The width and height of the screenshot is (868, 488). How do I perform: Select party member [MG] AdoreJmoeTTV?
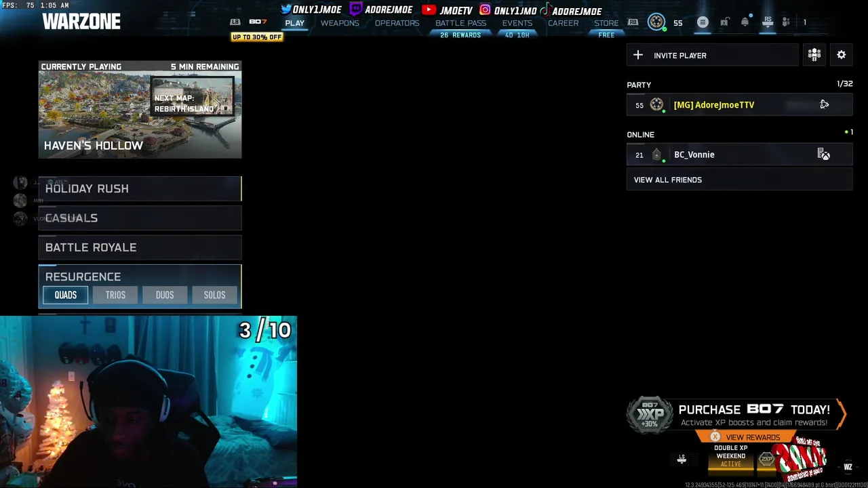click(x=739, y=104)
